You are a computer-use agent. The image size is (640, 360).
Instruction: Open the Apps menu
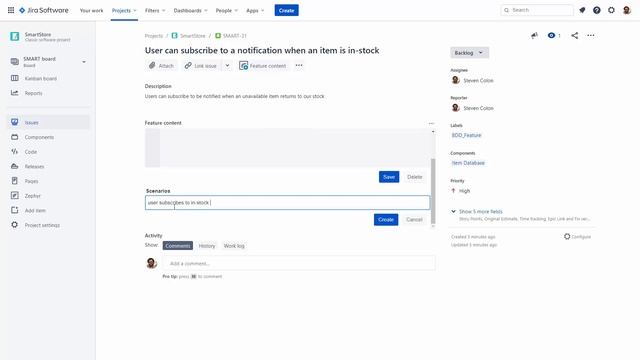coord(255,11)
